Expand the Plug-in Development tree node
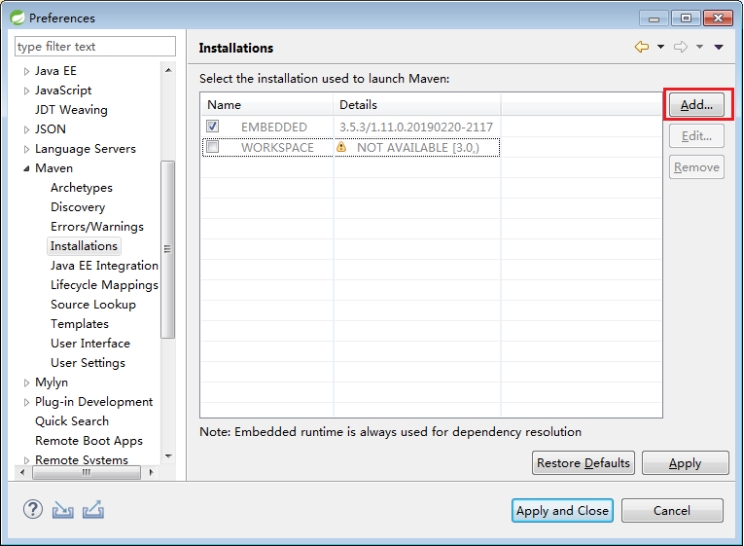744x546 pixels. 27,402
